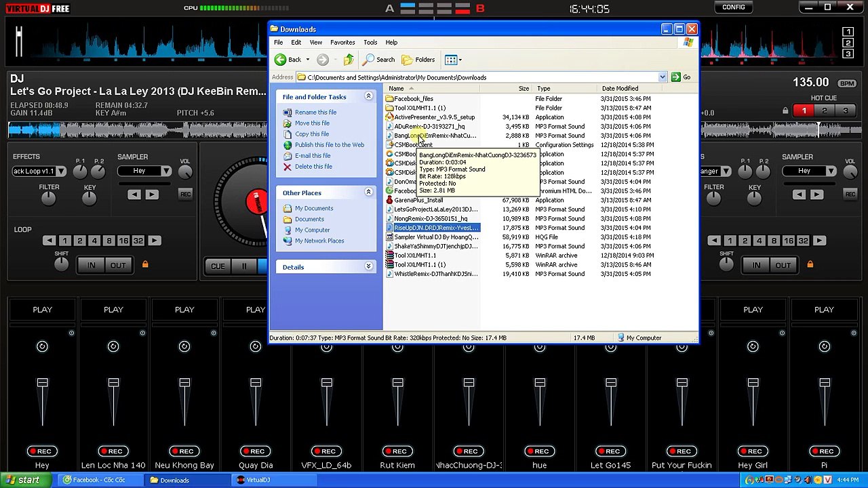Click Delete this file link
868x488 pixels.
pyautogui.click(x=313, y=167)
